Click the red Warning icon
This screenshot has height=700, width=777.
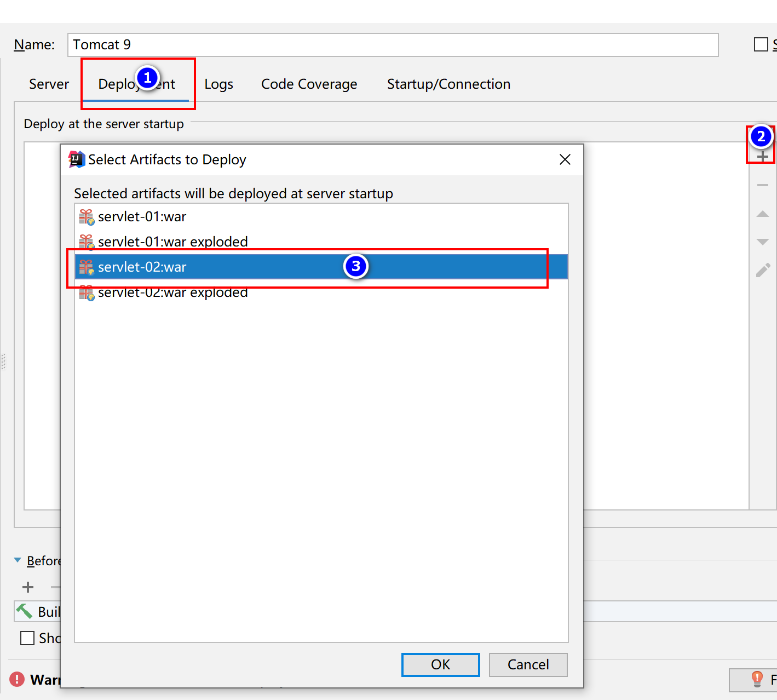(x=17, y=679)
